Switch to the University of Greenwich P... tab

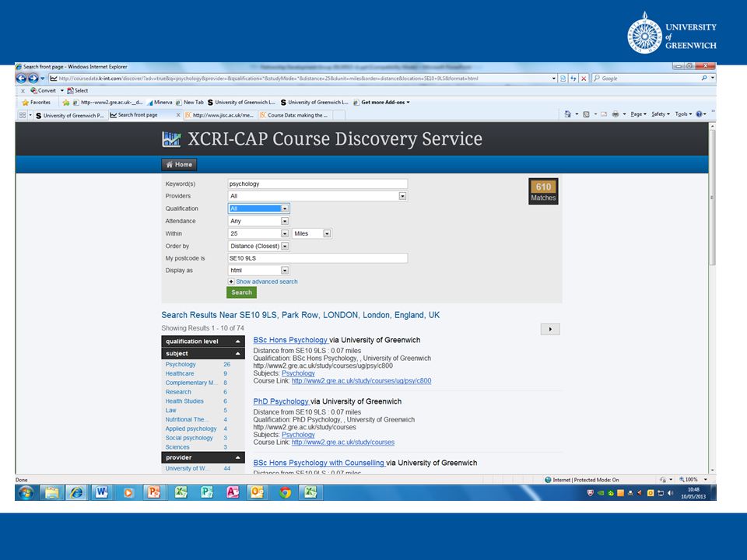coord(70,115)
